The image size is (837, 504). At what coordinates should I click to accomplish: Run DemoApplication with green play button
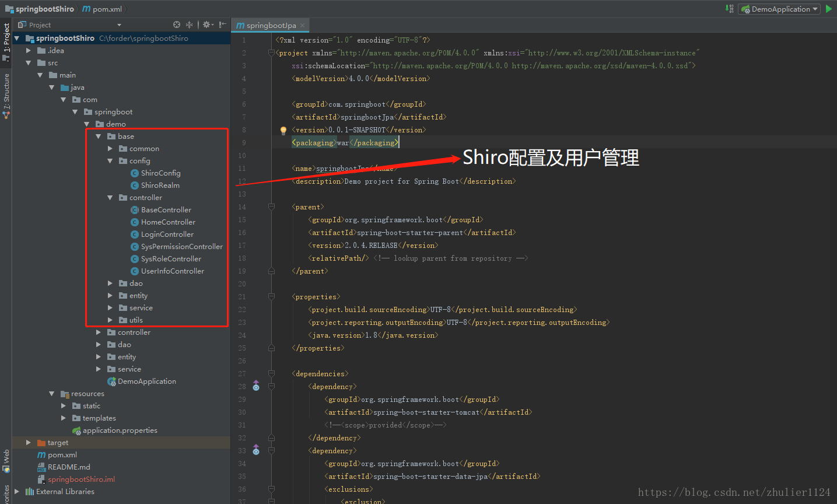click(829, 9)
